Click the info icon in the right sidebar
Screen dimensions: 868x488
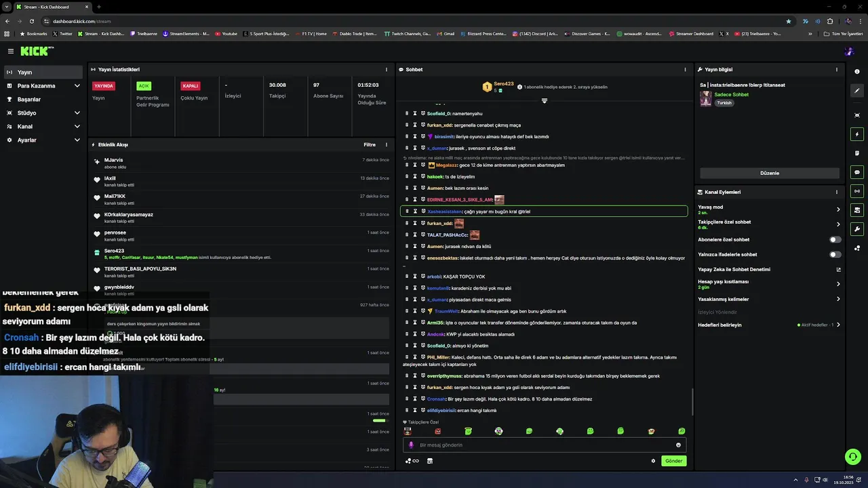pos(857,72)
